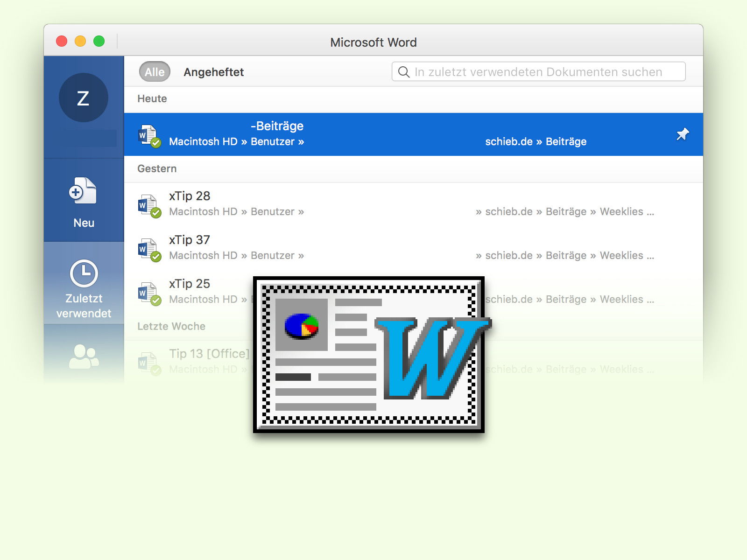Click the magnifier icon in search field
This screenshot has height=560, width=747.
[404, 72]
